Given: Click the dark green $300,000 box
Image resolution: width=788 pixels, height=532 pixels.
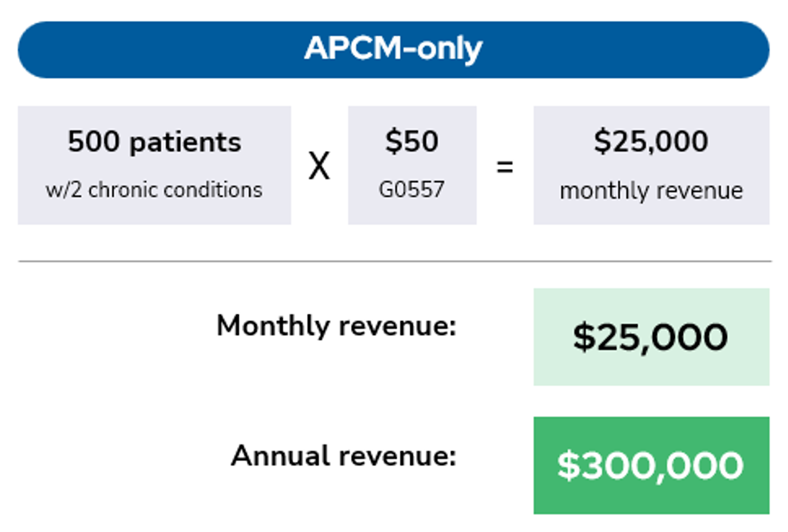Looking at the screenshot, I should (651, 465).
